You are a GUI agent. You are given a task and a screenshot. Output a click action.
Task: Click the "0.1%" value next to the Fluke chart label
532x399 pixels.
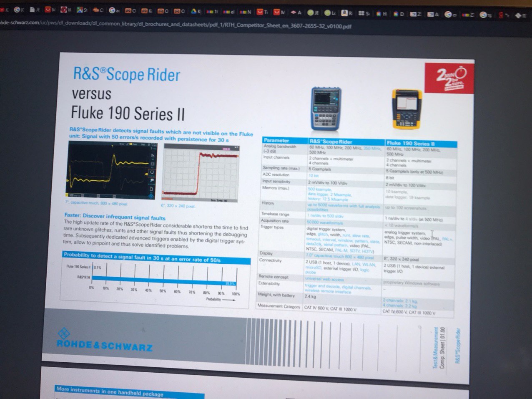[97, 268]
